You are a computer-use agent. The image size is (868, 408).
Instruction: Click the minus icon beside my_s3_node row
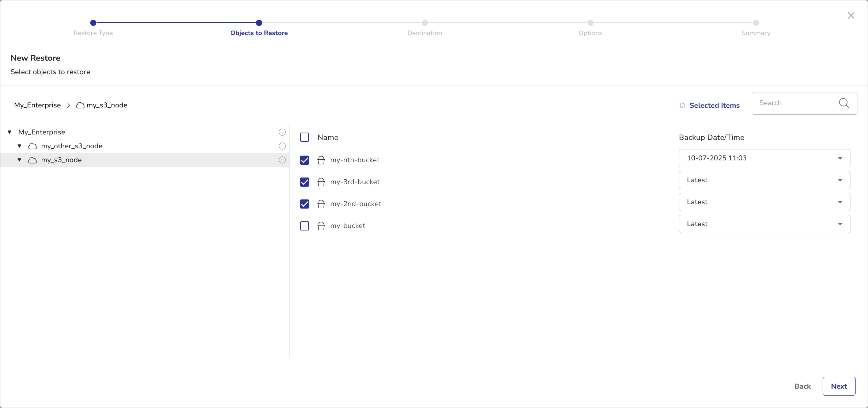click(x=282, y=160)
